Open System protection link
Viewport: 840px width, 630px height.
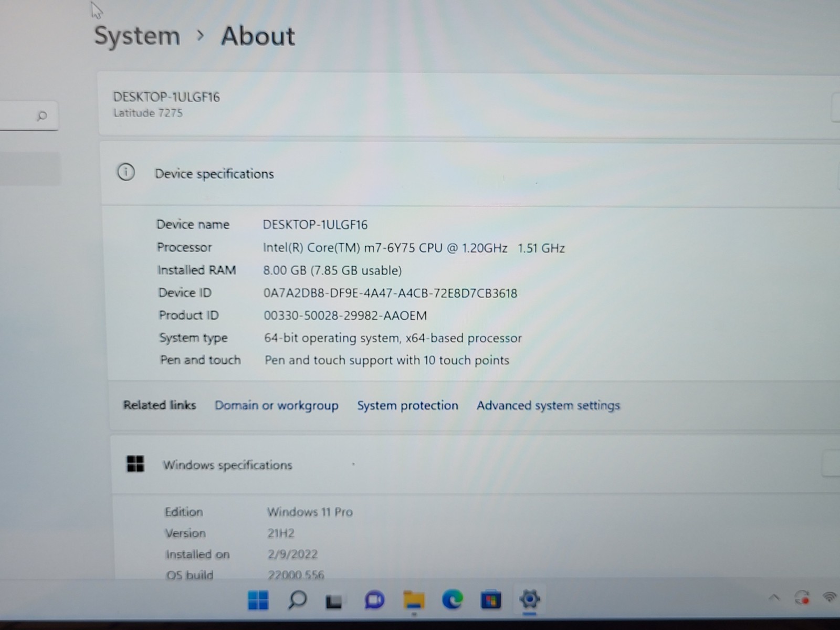(x=407, y=405)
